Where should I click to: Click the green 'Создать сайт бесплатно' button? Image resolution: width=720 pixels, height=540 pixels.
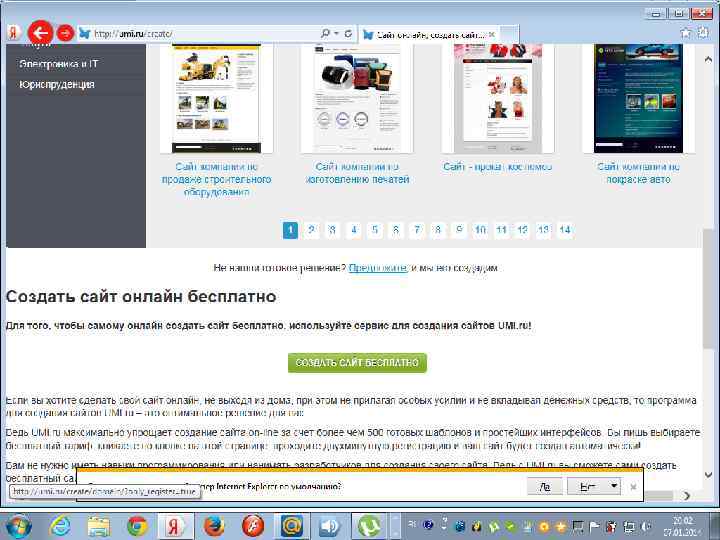tap(357, 363)
